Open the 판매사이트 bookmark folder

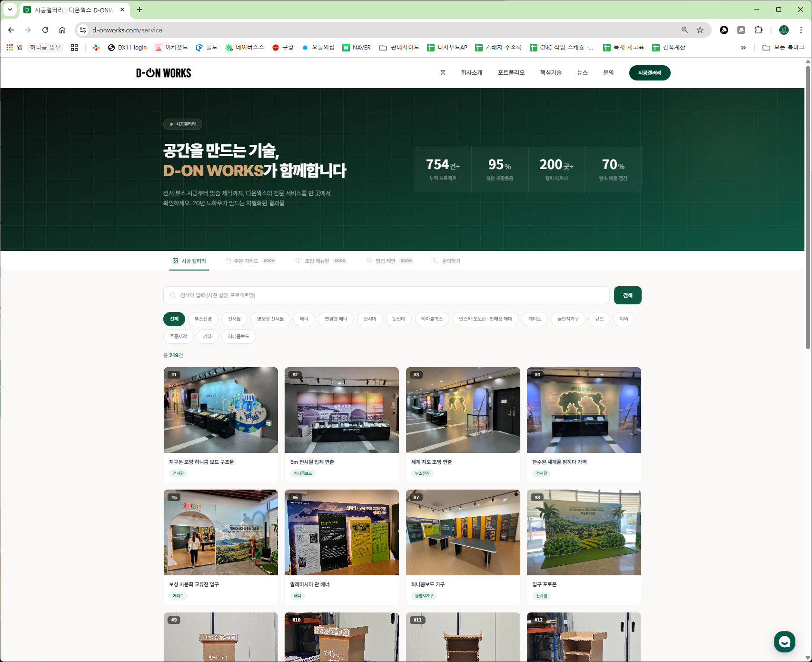point(399,48)
